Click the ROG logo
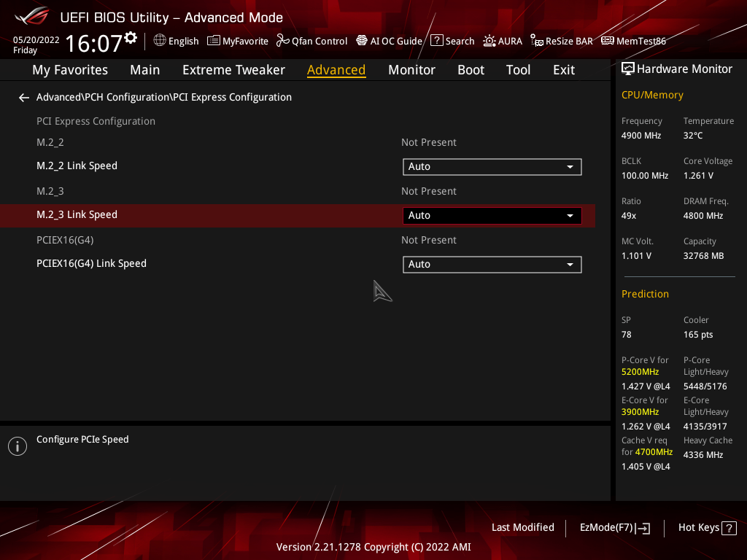 [32, 16]
